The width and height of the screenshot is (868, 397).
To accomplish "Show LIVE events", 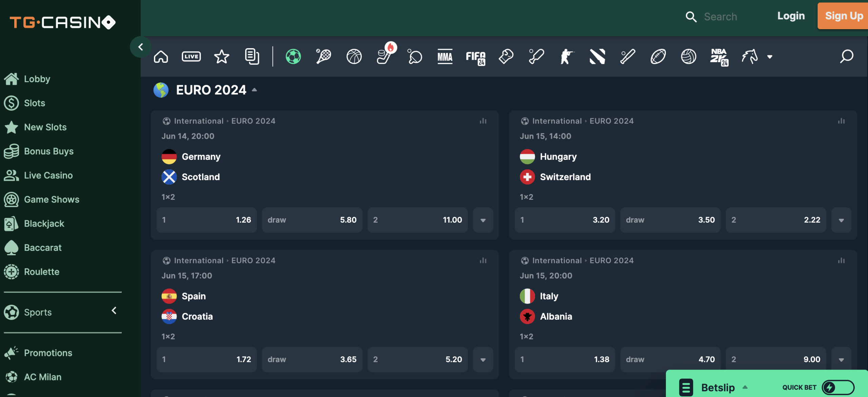I will coord(191,57).
